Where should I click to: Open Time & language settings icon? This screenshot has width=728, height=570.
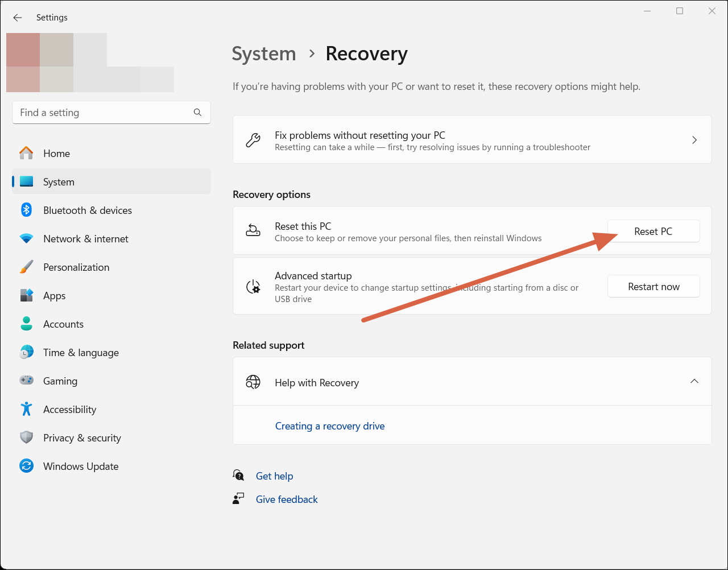click(26, 352)
